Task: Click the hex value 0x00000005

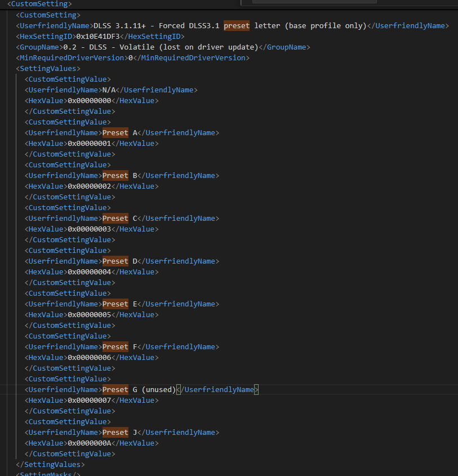Action: (x=90, y=314)
